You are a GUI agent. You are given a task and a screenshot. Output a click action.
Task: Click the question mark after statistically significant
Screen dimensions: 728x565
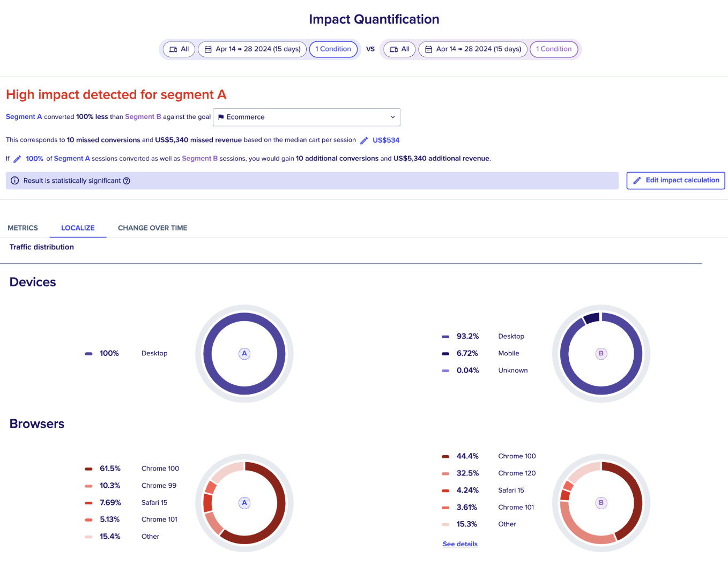(x=126, y=181)
